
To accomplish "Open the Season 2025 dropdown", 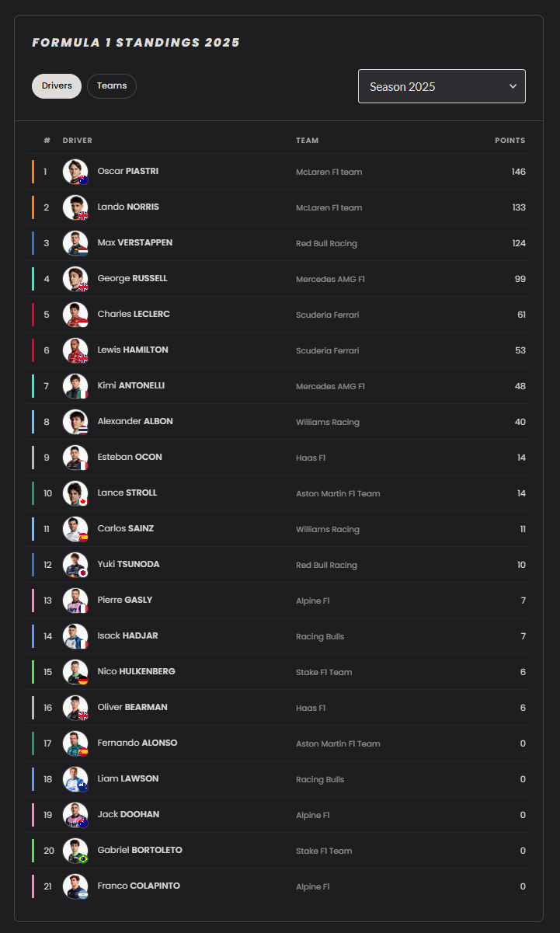I will tap(441, 86).
